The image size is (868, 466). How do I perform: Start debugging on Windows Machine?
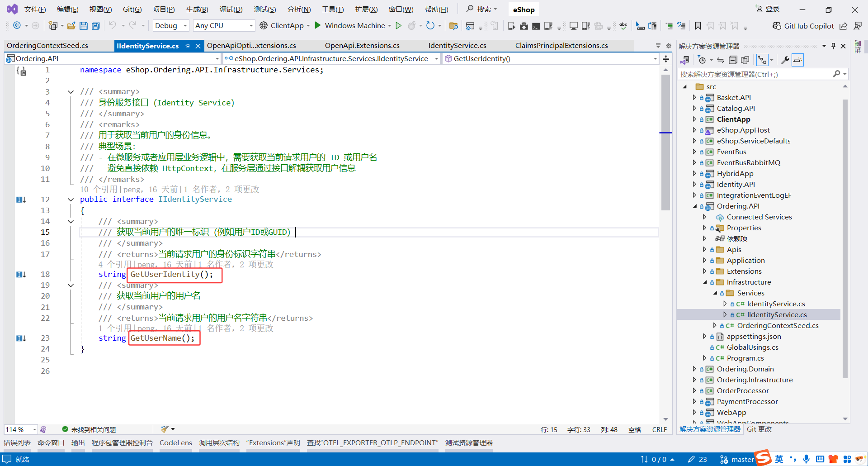pos(350,26)
